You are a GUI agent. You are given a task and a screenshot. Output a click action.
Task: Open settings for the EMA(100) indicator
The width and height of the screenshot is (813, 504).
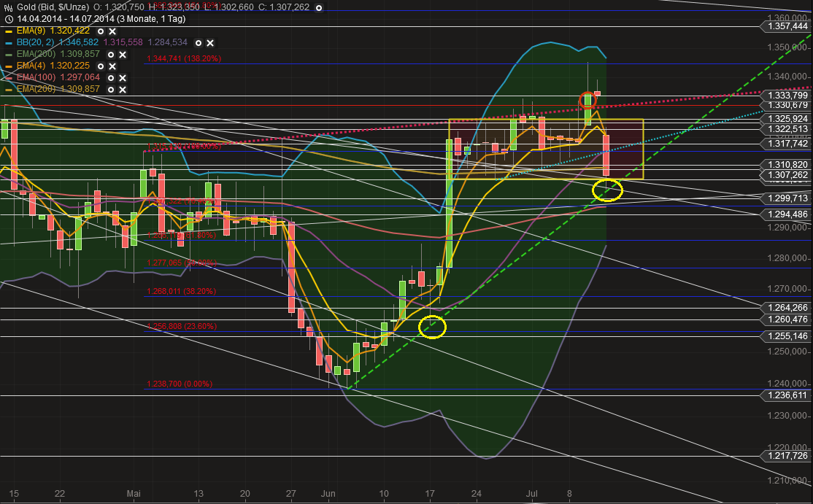point(111,77)
